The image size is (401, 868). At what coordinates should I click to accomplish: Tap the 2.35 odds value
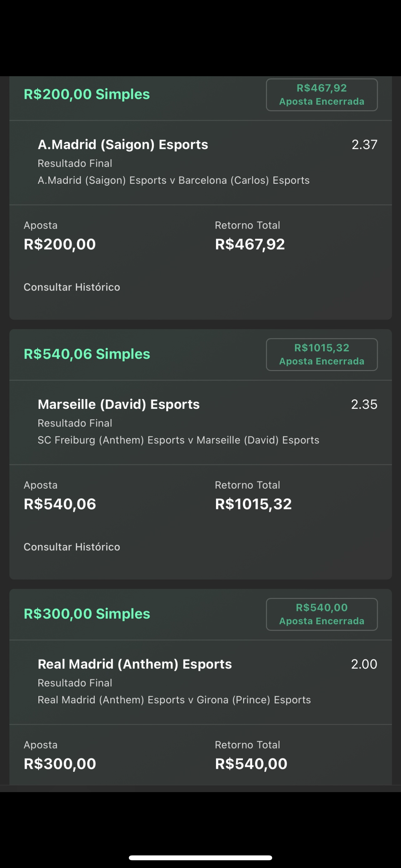tap(364, 404)
